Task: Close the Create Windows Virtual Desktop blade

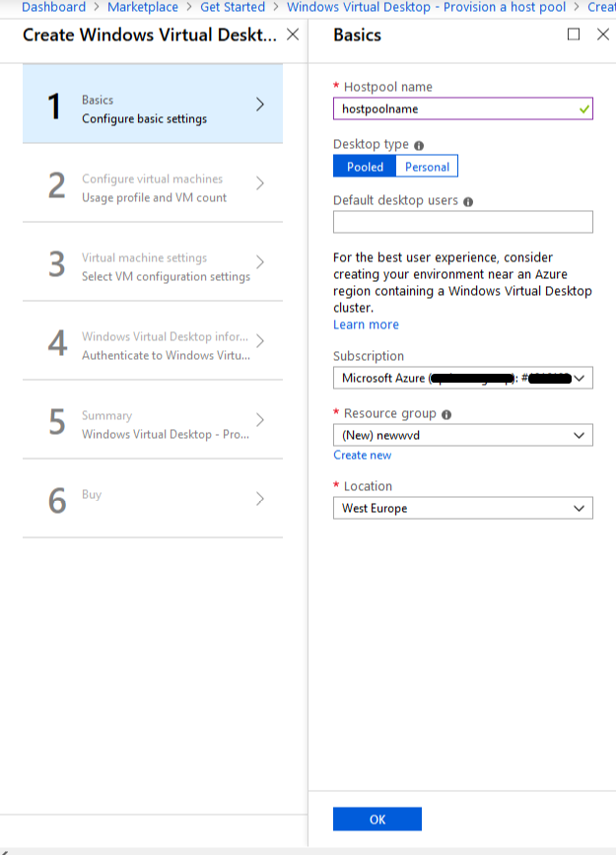Action: pos(293,35)
